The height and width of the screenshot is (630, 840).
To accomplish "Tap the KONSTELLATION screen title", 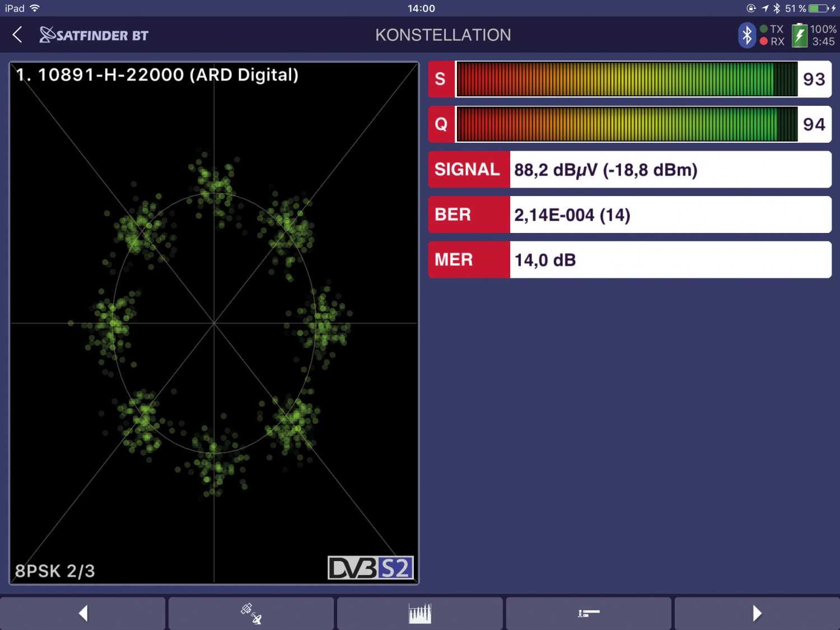I will (443, 35).
